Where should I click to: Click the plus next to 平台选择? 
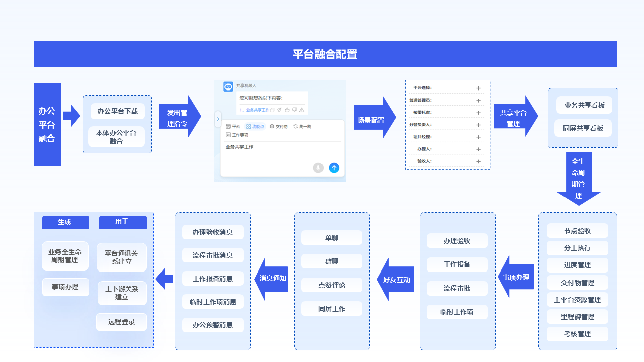(478, 88)
